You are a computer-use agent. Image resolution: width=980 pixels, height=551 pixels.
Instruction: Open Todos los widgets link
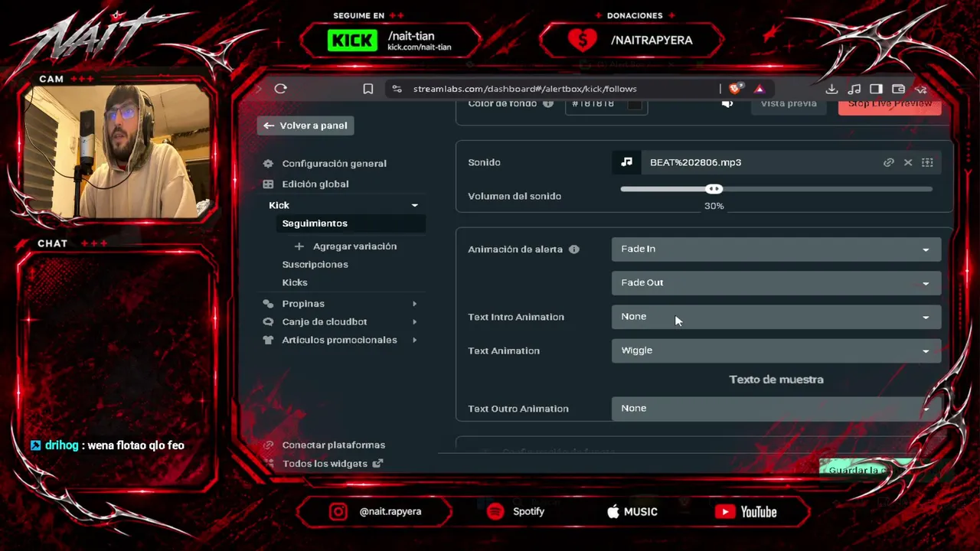point(325,464)
